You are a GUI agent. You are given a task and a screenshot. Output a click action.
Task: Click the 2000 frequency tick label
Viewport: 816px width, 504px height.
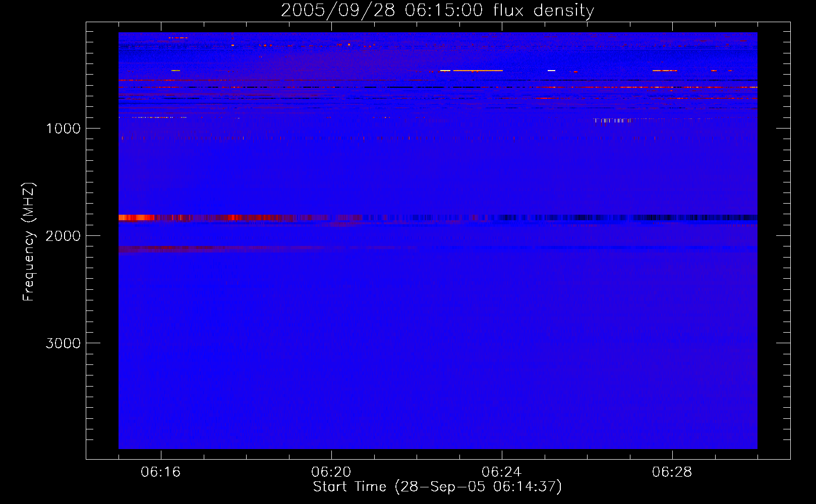[x=63, y=236]
